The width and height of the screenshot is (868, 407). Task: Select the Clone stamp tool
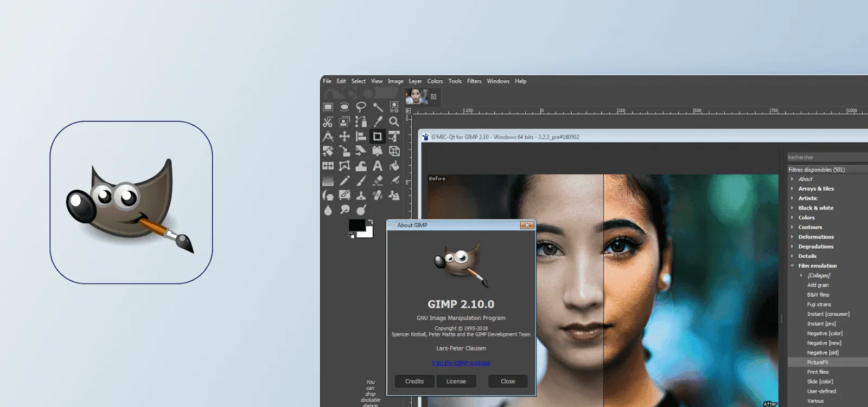(x=361, y=195)
